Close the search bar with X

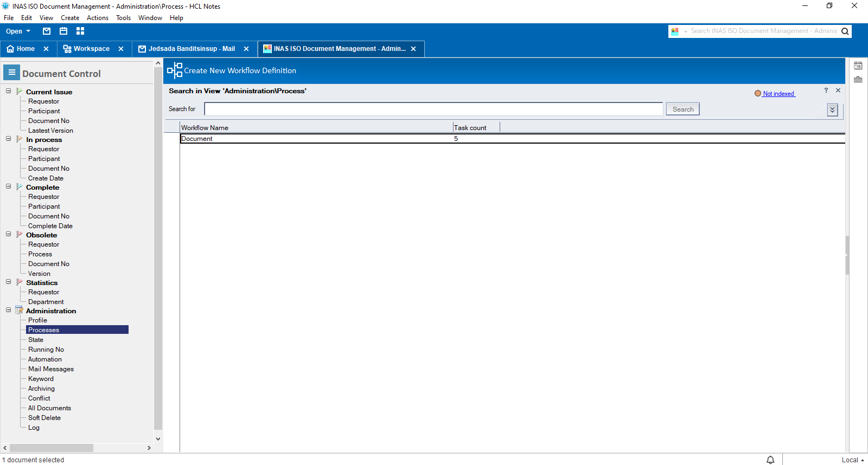point(838,91)
